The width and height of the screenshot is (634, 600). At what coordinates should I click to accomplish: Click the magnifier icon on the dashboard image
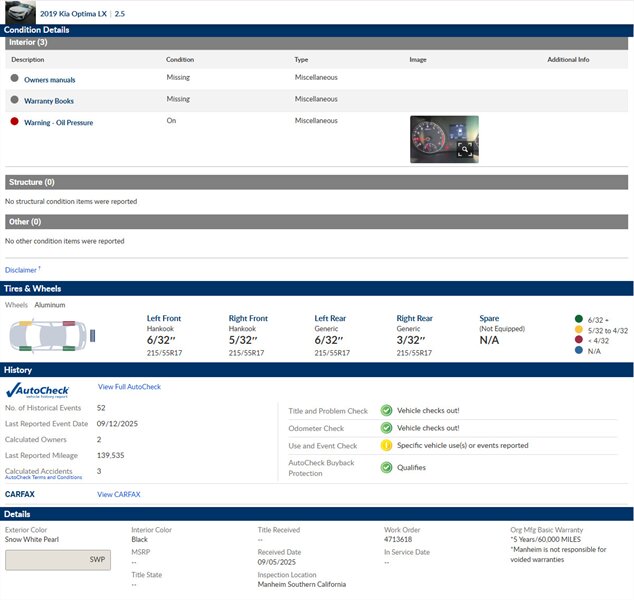click(464, 150)
